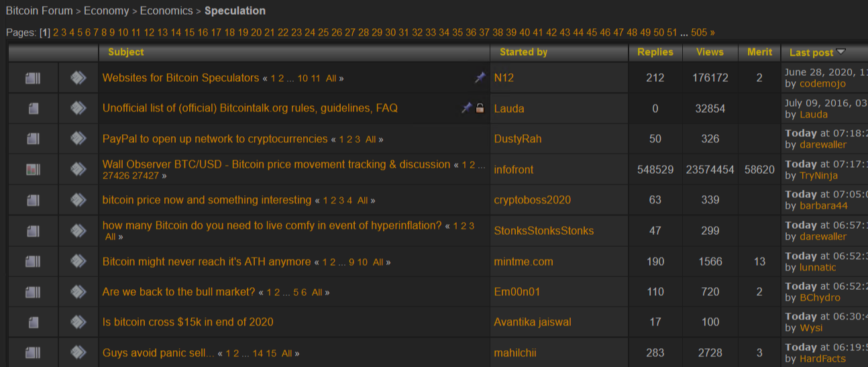Open Bitcoin Forum breadcrumb link

(x=39, y=11)
